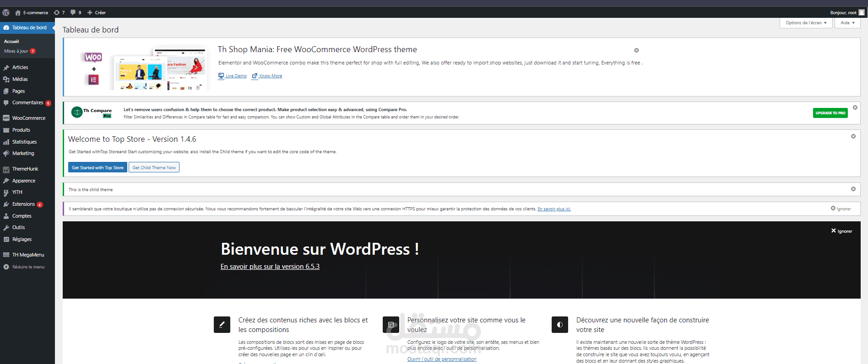Click Get Started with Top Store
Viewport: 868px width, 364px height.
(98, 168)
